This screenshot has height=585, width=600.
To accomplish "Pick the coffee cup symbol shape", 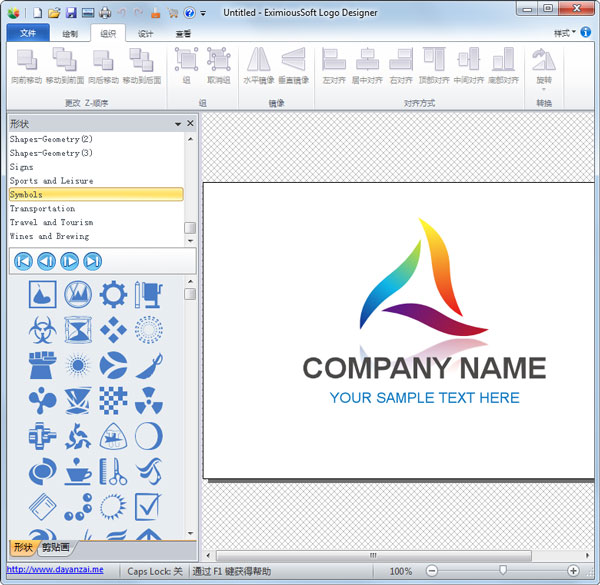I will pos(78,471).
